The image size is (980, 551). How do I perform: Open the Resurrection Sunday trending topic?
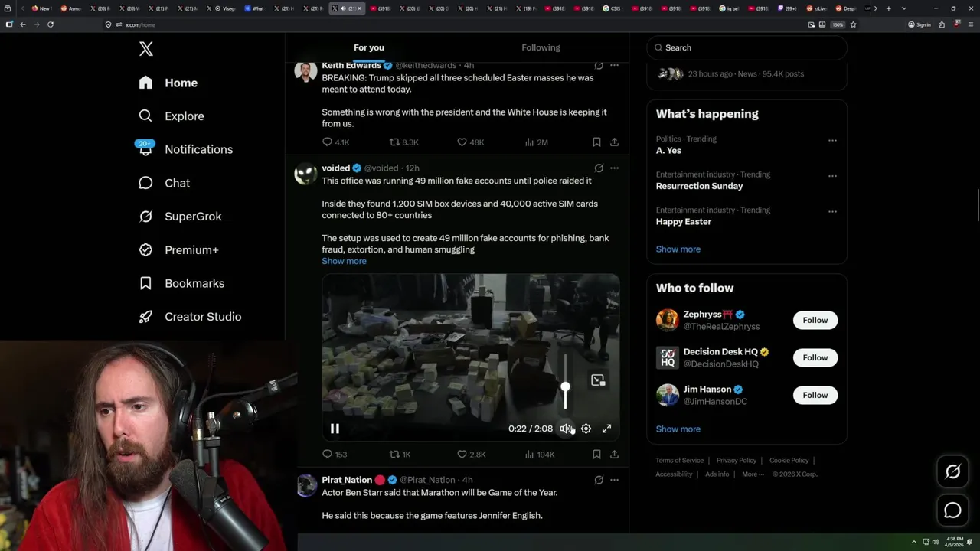(x=699, y=186)
